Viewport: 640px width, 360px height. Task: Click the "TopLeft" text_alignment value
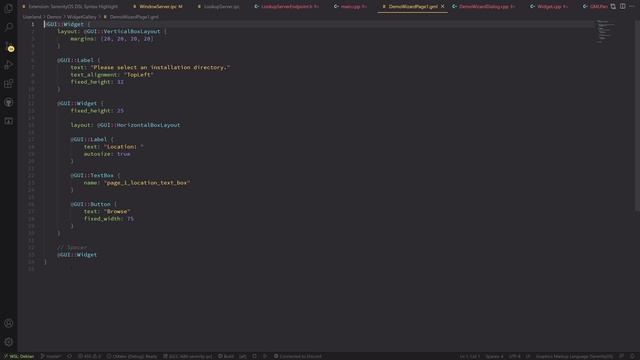click(139, 75)
